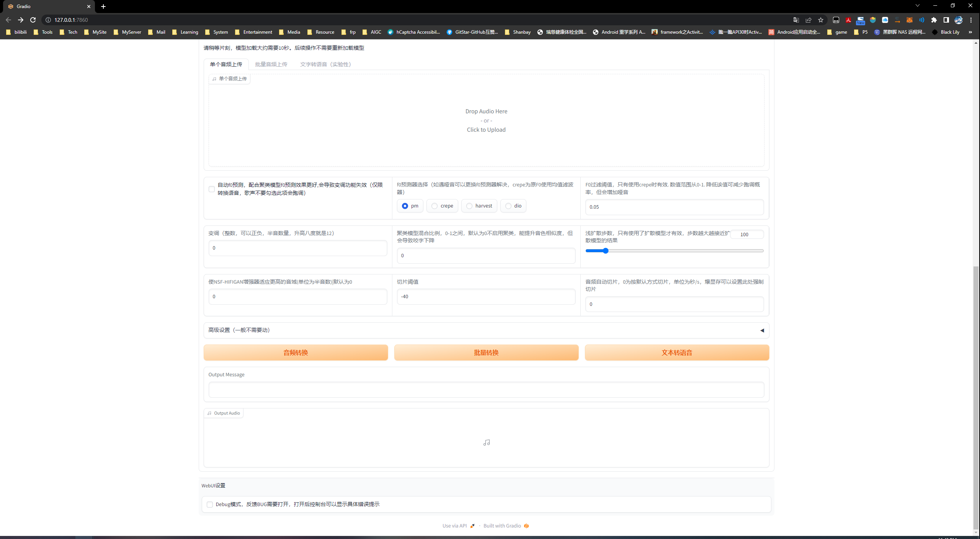This screenshot has height=539, width=980.
Task: Click the Google Translate icon in address bar
Action: point(796,20)
